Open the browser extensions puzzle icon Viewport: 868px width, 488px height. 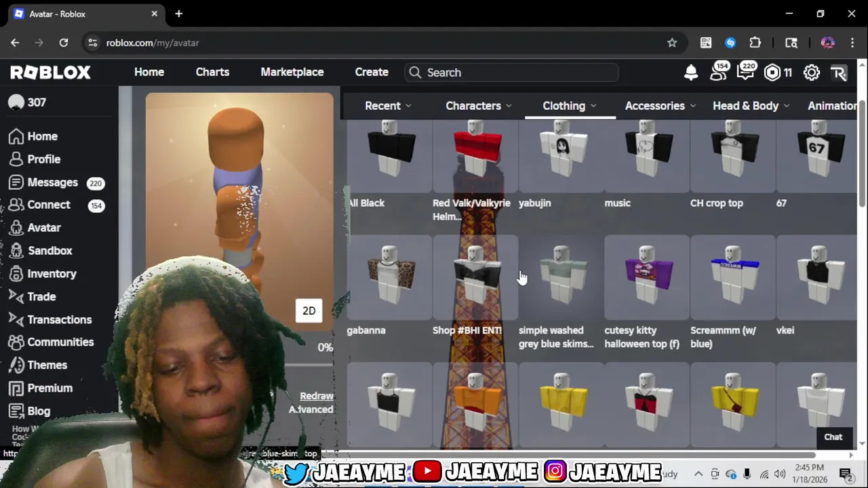click(755, 43)
